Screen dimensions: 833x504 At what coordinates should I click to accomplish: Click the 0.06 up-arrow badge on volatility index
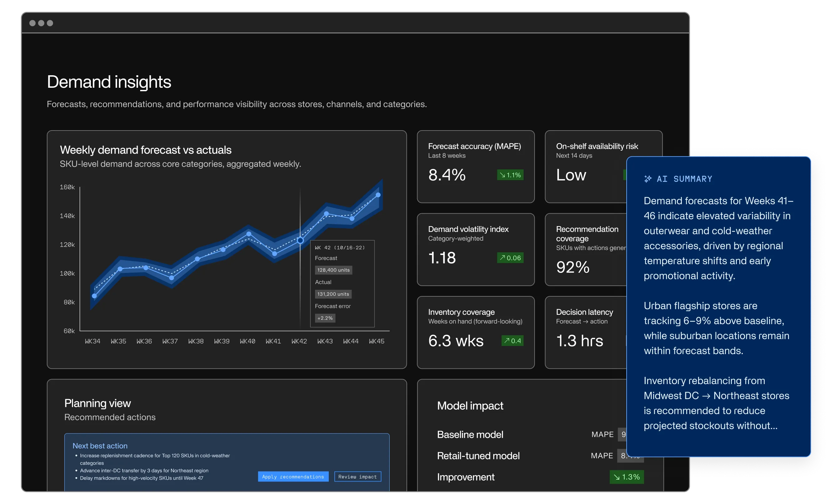[510, 258]
